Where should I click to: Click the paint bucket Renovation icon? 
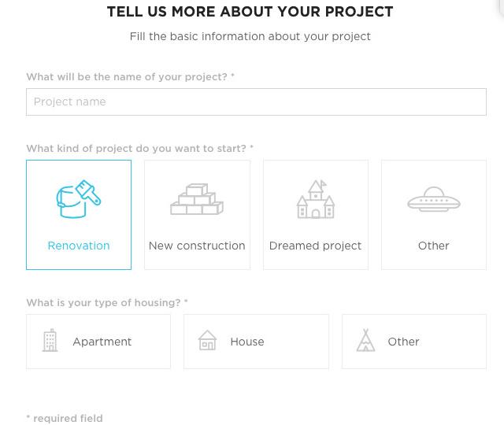point(79,199)
